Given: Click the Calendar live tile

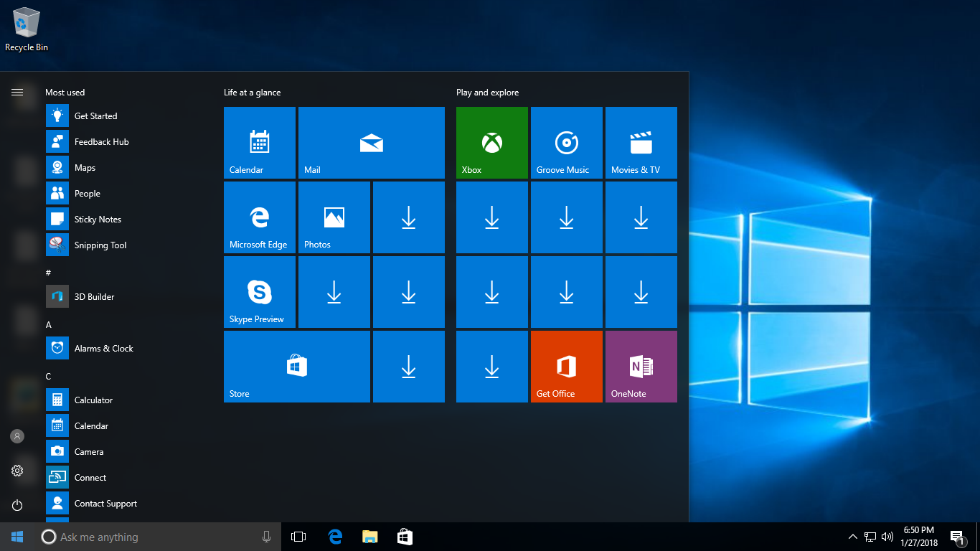Looking at the screenshot, I should pos(260,143).
